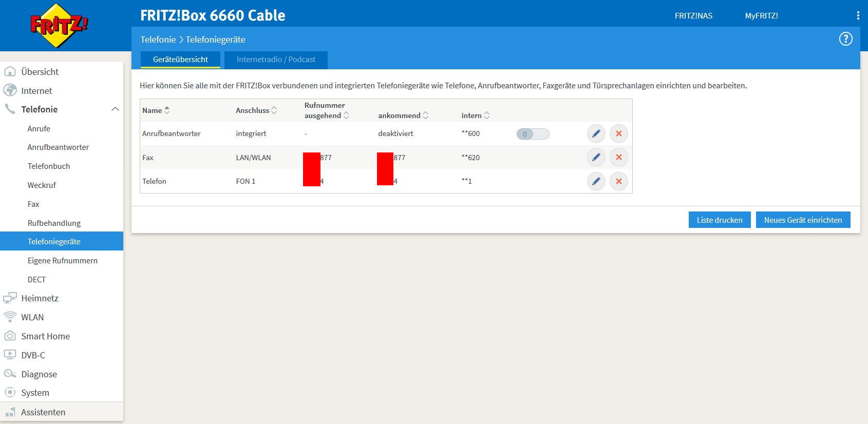Open DECT in the sidebar
The height and width of the screenshot is (424, 868).
(36, 279)
